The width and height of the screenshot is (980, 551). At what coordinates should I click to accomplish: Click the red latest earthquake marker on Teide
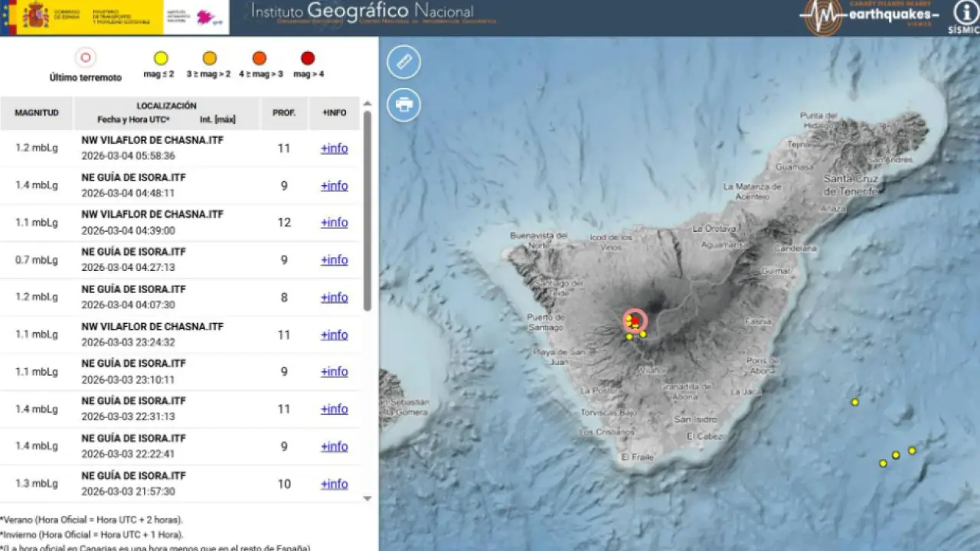pyautogui.click(x=635, y=321)
